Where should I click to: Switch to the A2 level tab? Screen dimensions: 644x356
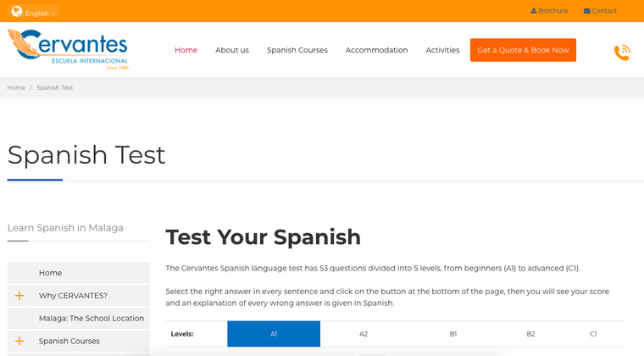364,334
